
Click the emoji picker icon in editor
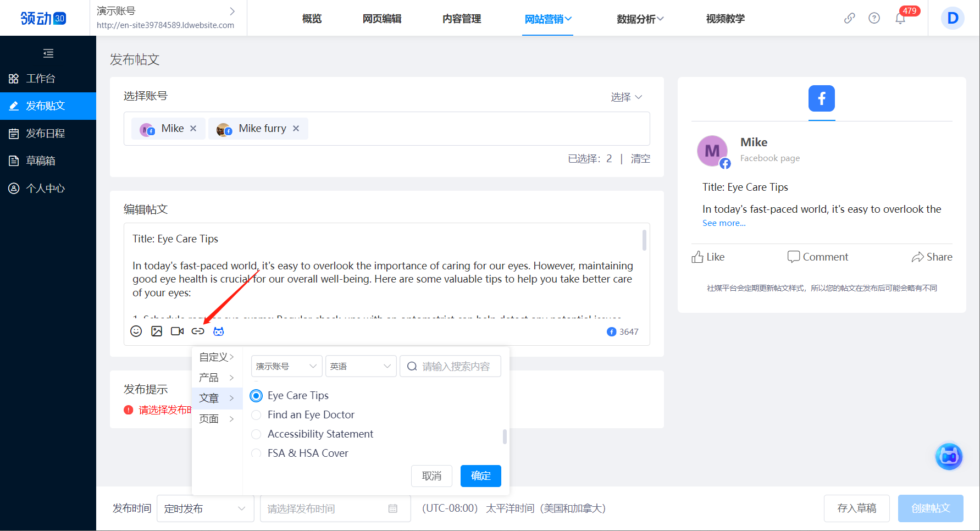[x=136, y=331]
